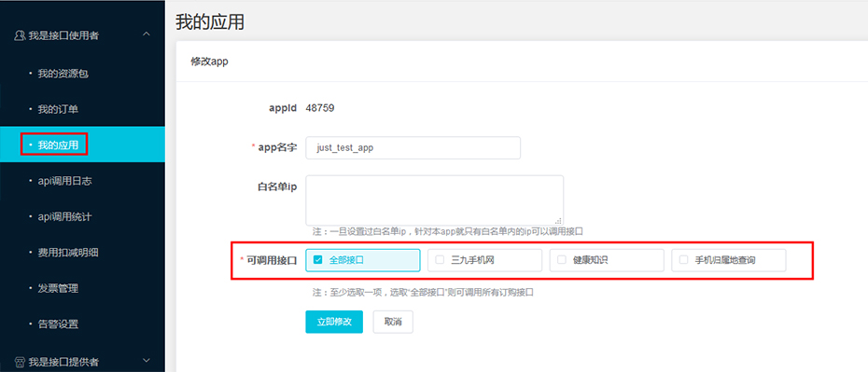Click the appId value 48759
This screenshot has width=868, height=372.
(320, 108)
